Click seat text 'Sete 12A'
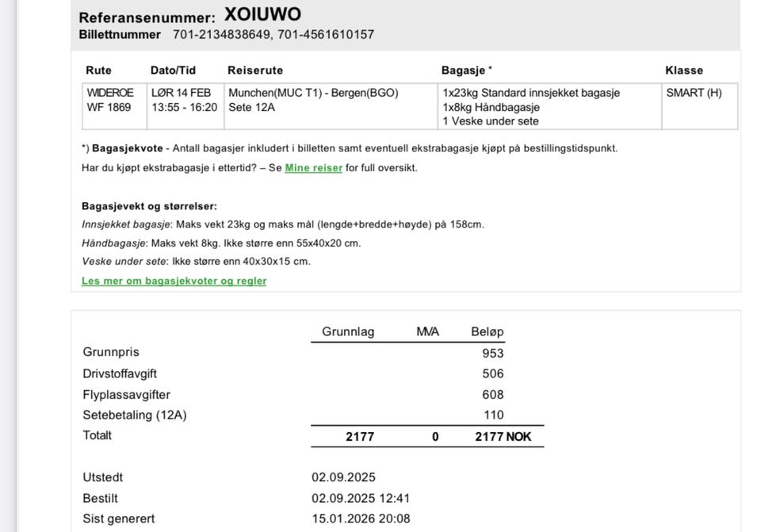The width and height of the screenshot is (761, 532). (x=251, y=107)
